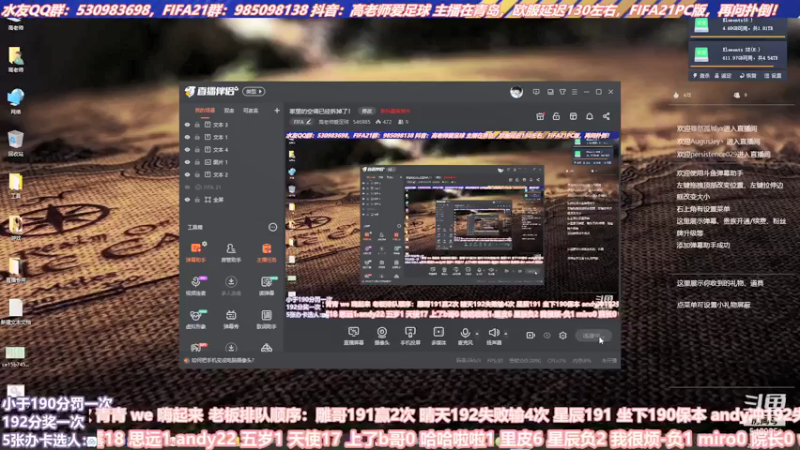Click 设置 in danmaku overlay toolbar
The width and height of the screenshot is (800, 450).
[773, 76]
